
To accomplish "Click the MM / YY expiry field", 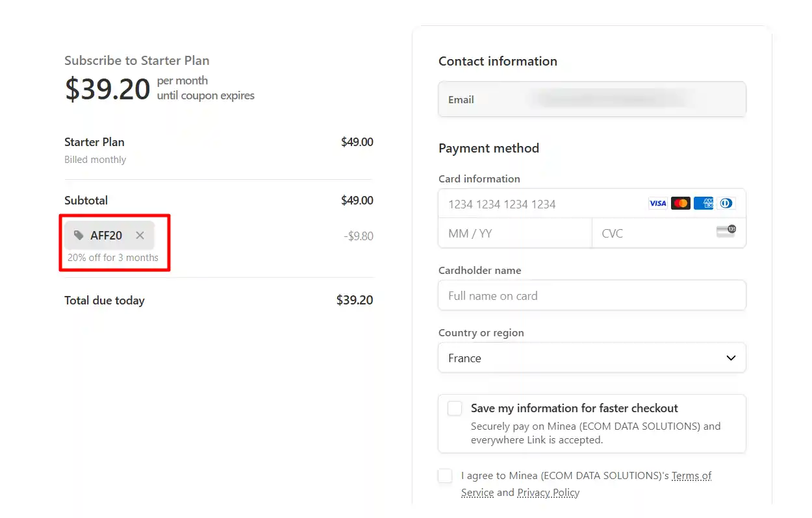I will (513, 232).
